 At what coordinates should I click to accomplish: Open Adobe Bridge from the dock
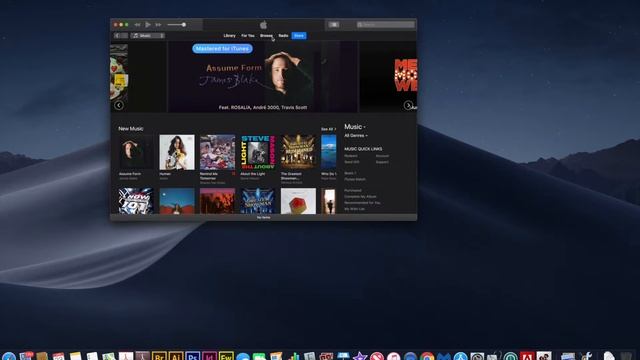tap(159, 356)
